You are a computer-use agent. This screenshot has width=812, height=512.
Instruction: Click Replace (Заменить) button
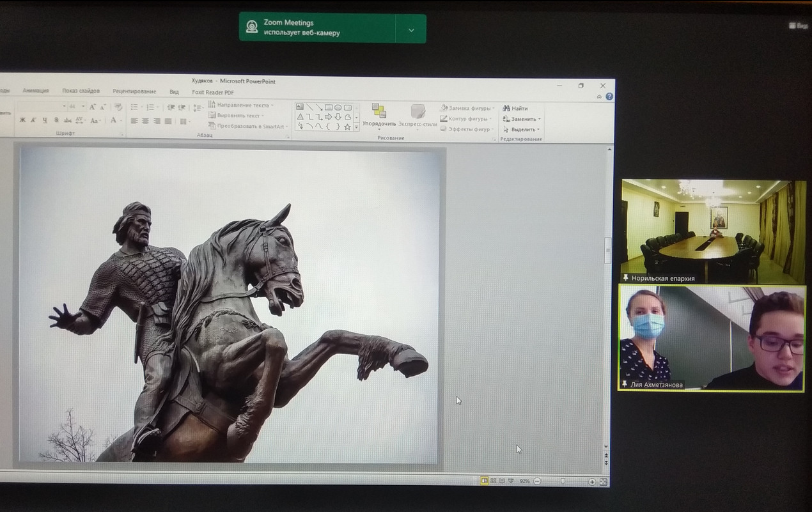tap(522, 119)
